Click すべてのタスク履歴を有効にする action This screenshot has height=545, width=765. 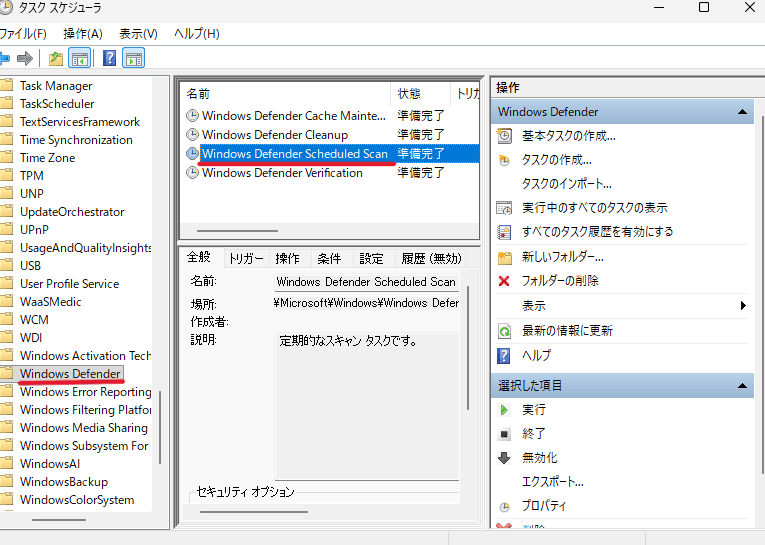(598, 232)
